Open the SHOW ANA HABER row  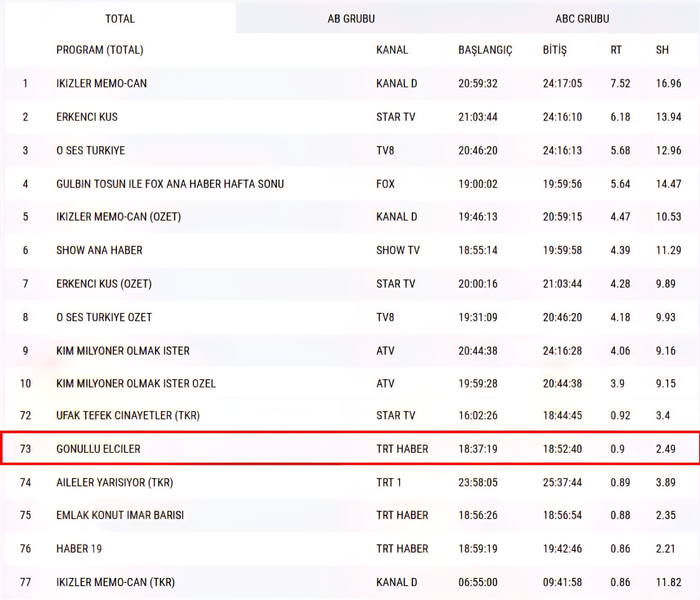99,250
